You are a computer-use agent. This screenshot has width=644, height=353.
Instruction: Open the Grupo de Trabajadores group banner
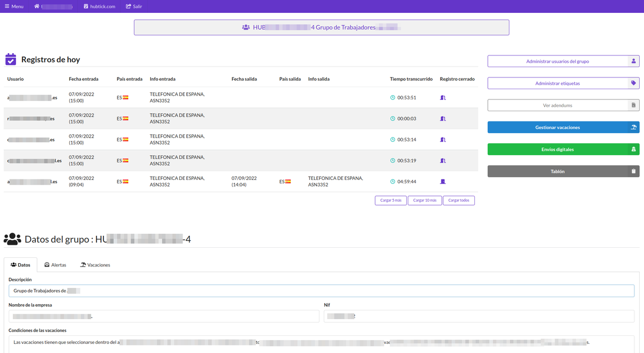(321, 27)
